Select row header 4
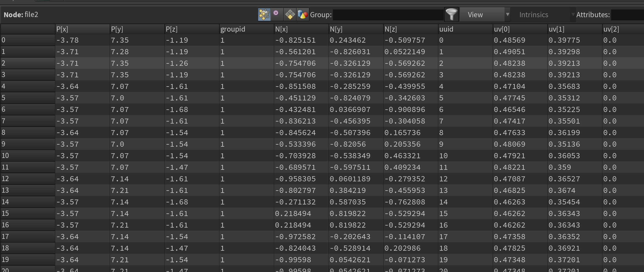 (x=28, y=86)
